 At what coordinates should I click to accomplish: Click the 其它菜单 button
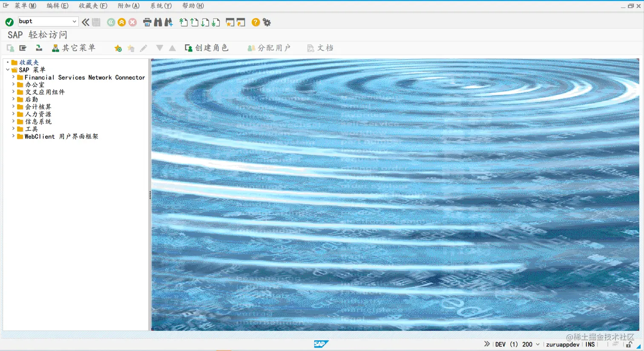pos(74,48)
